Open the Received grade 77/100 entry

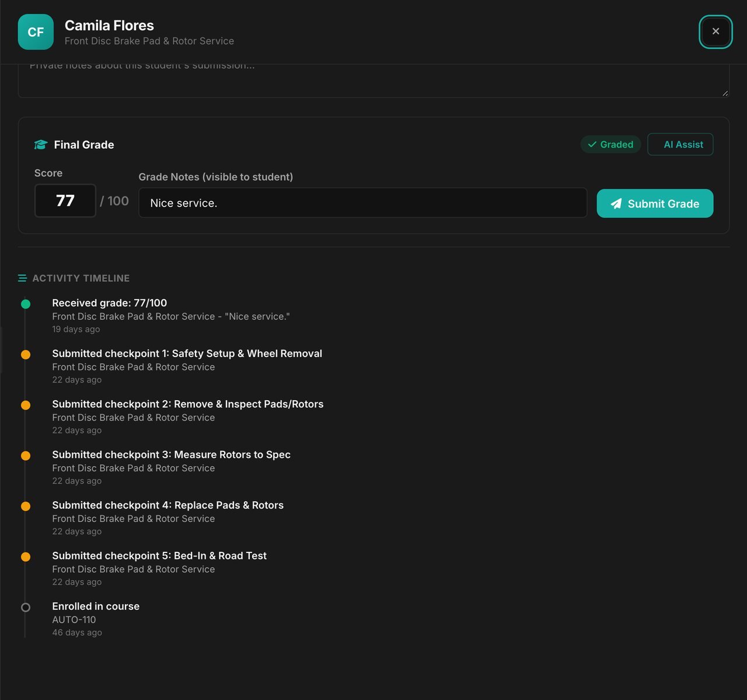[171, 316]
